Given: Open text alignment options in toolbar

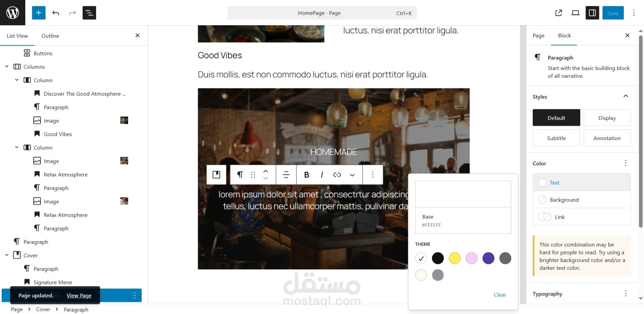Looking at the screenshot, I should coord(286,175).
